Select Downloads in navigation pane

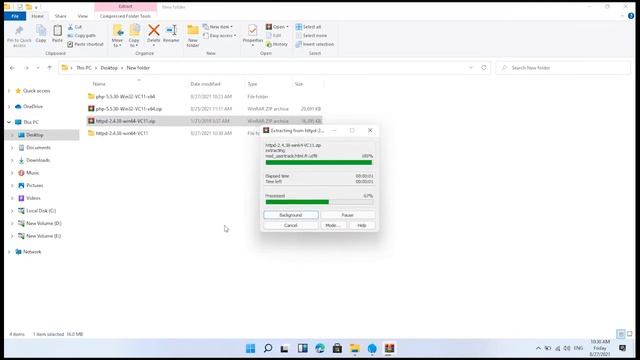coord(38,160)
